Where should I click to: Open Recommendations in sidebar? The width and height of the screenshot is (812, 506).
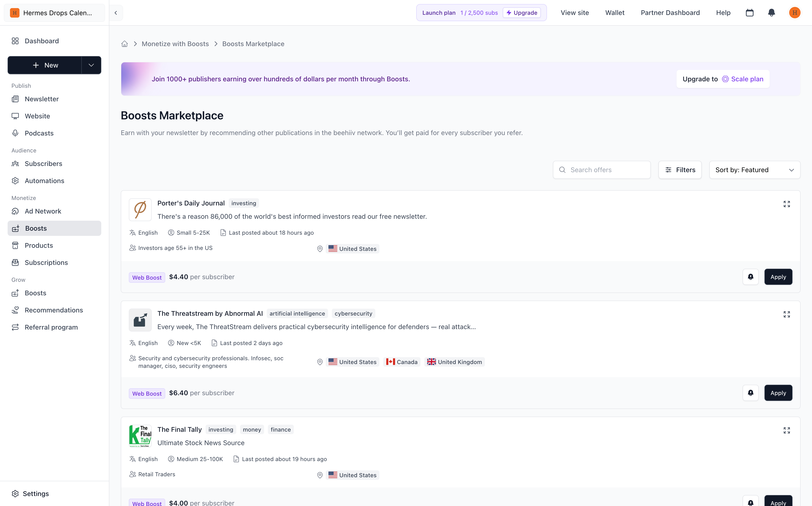[x=54, y=310]
